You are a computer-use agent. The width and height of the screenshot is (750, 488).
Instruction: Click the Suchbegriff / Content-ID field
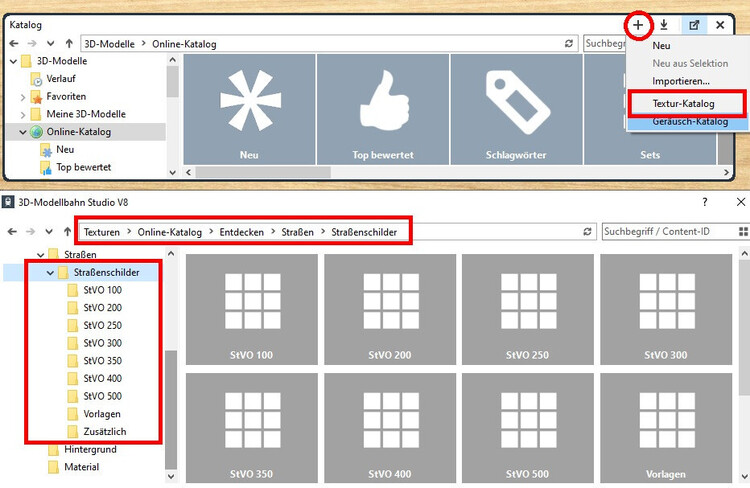tap(667, 232)
